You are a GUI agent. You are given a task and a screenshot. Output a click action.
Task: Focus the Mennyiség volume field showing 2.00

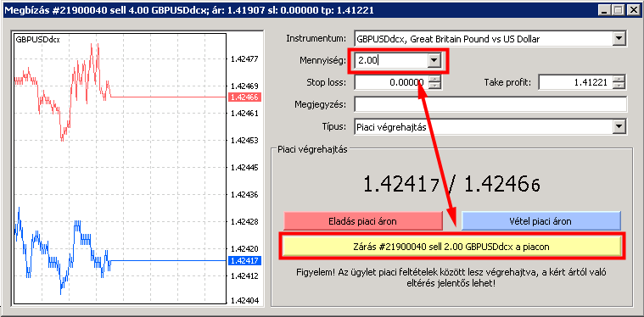[391, 61]
